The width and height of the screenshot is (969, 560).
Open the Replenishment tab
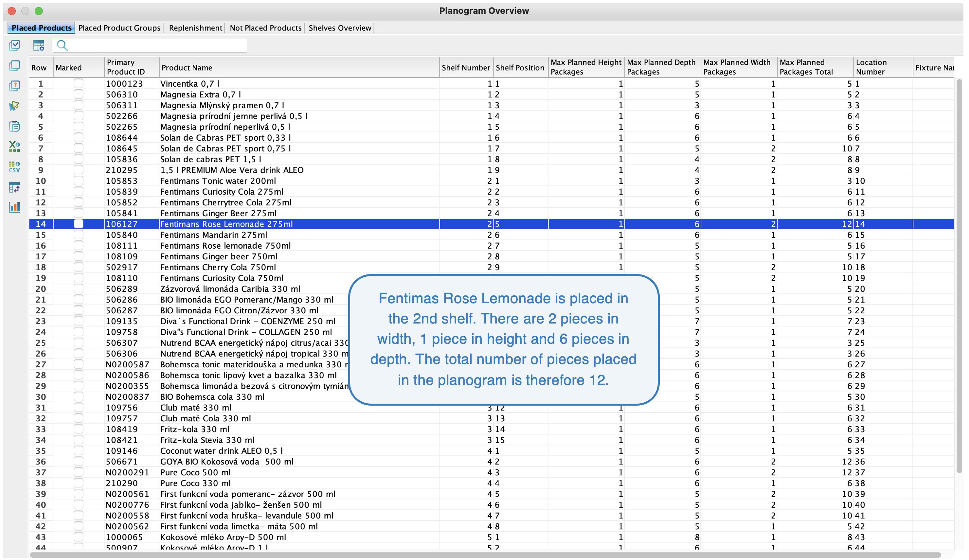195,28
